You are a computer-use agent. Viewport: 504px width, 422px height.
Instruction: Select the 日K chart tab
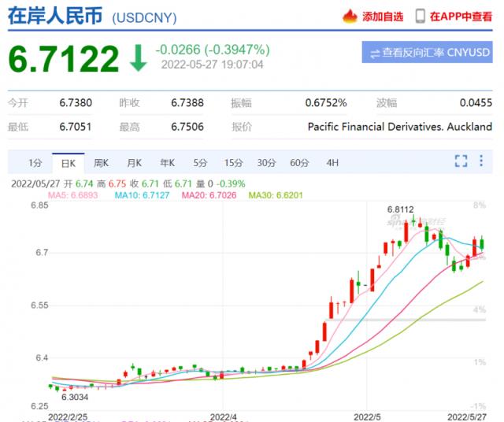click(69, 163)
